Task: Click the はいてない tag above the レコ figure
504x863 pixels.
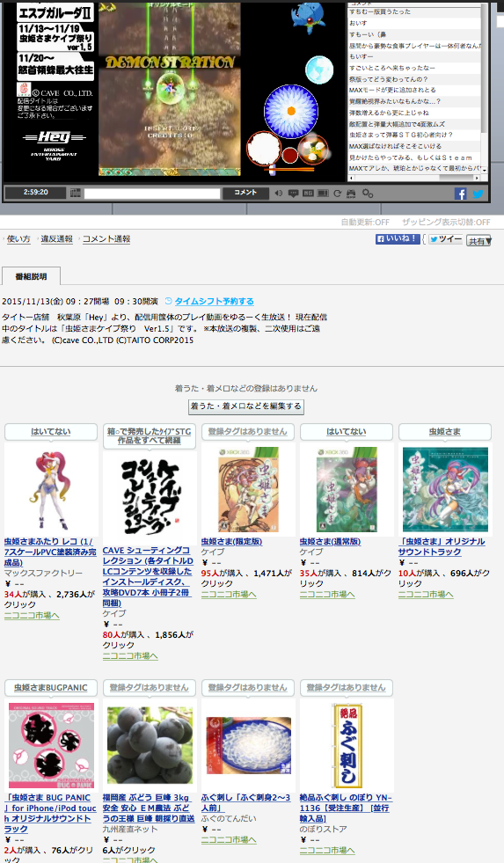Action: [51, 432]
